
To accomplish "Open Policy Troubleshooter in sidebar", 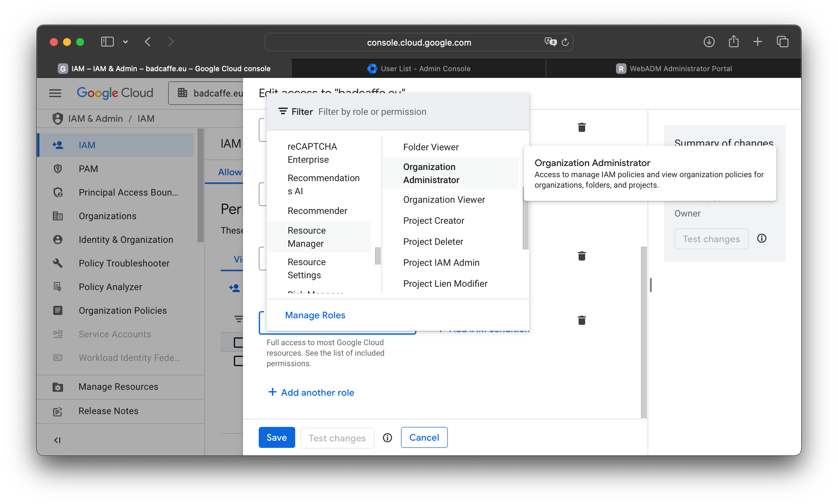I will point(124,263).
